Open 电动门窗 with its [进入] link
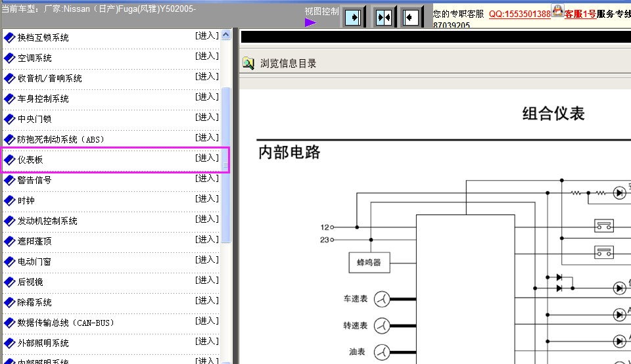 click(x=207, y=260)
